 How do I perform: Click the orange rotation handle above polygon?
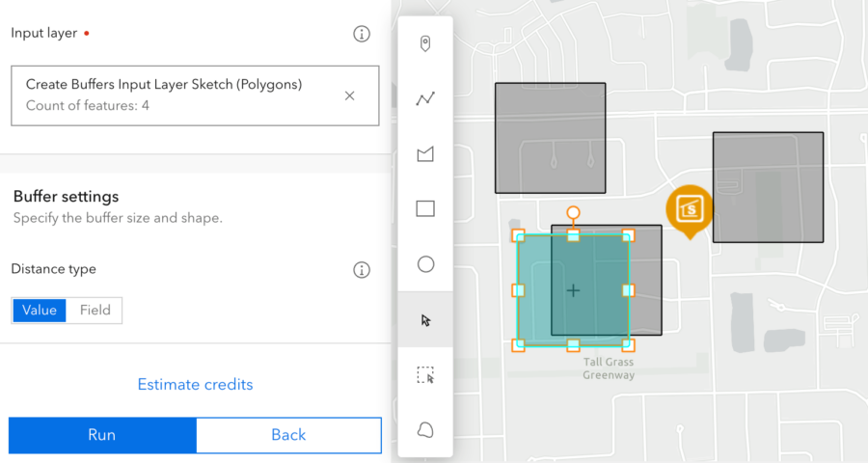click(573, 212)
